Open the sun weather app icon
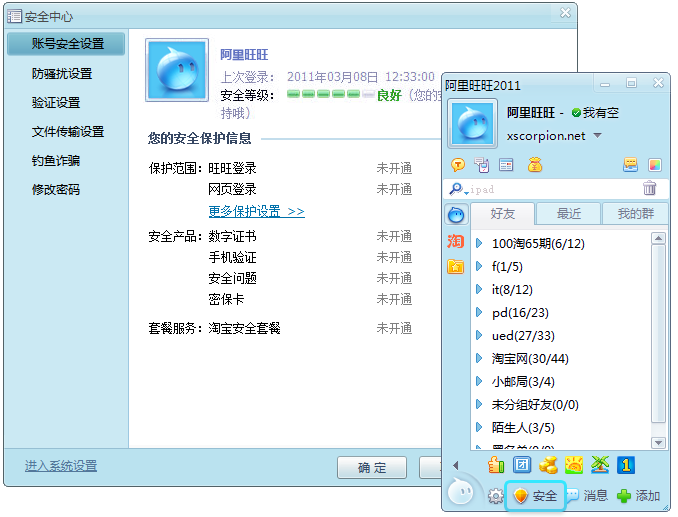 (574, 465)
